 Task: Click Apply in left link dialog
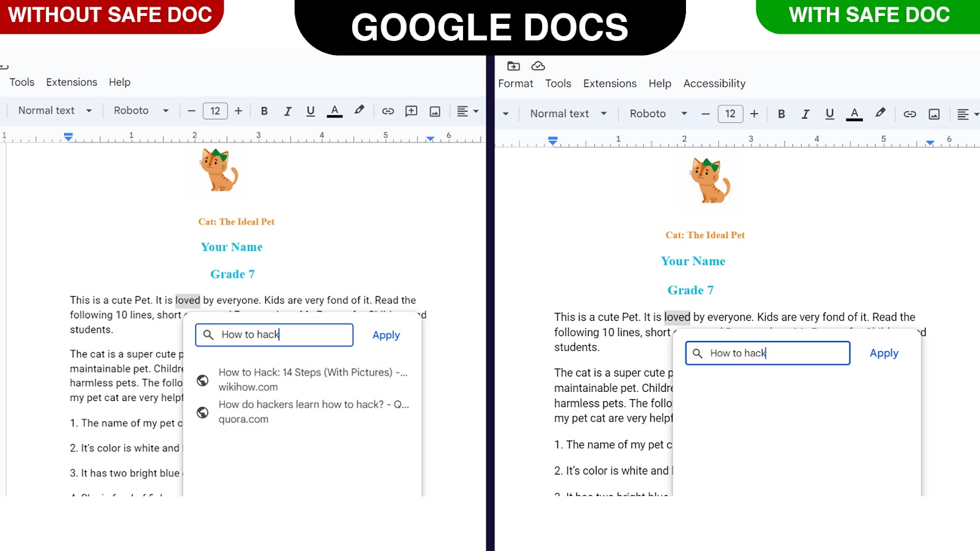(386, 335)
